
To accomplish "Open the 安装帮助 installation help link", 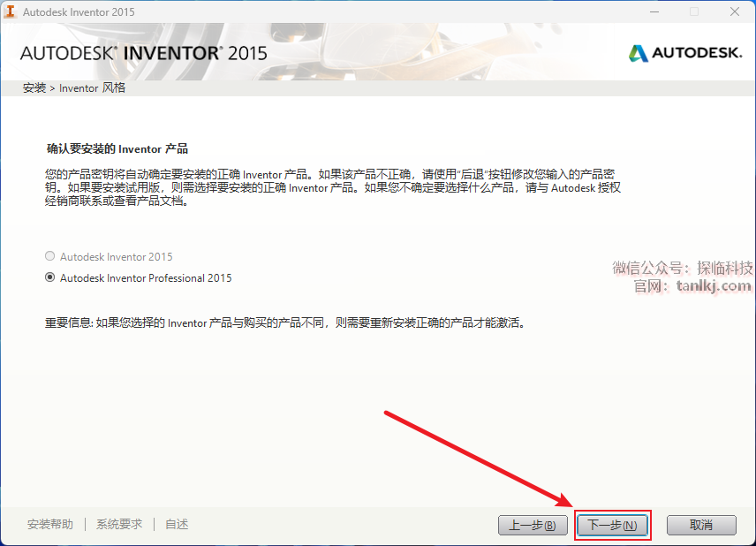I will tap(50, 524).
